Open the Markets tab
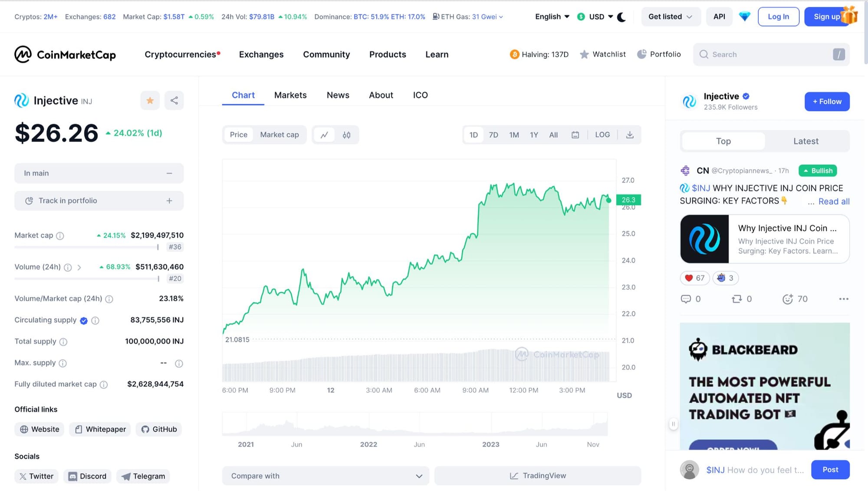The image size is (868, 491). click(x=290, y=95)
